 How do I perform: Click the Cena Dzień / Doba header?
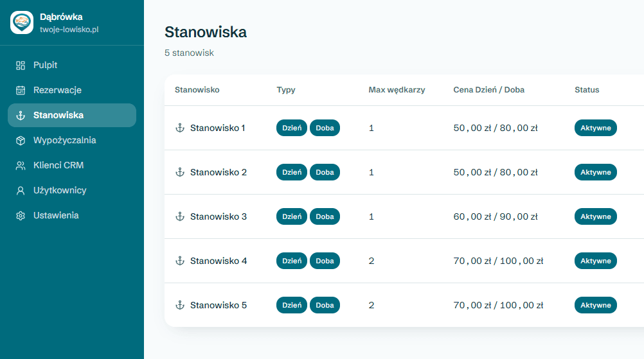pos(488,90)
